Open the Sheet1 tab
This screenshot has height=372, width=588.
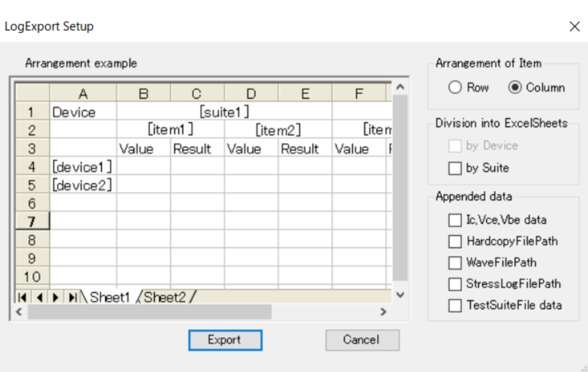(x=109, y=297)
